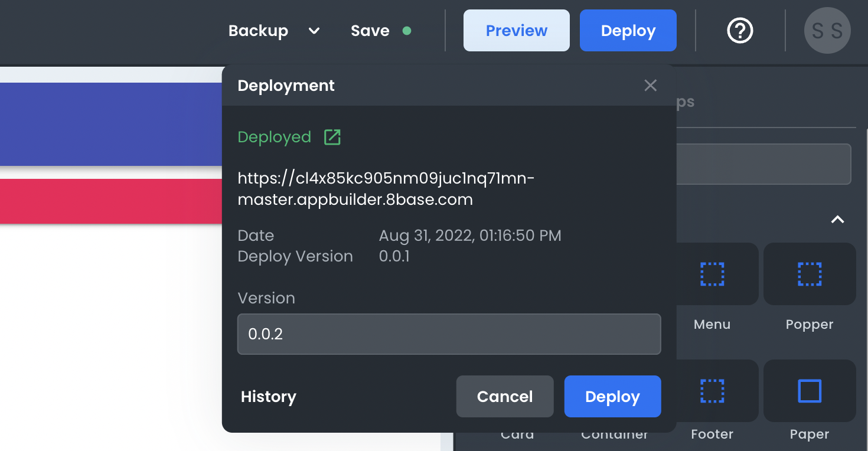
Task: Open the SS user avatar menu
Action: 827,31
